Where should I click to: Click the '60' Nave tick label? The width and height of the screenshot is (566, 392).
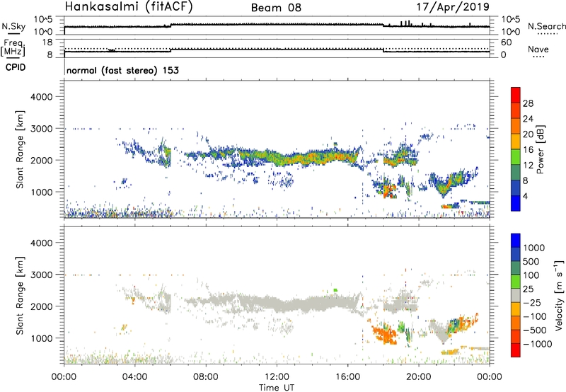coord(506,42)
